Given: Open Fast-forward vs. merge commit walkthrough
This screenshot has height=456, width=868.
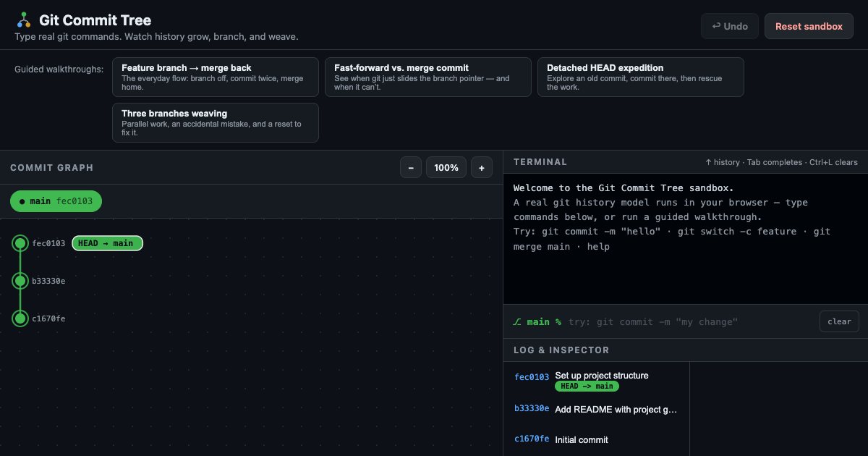Looking at the screenshot, I should [x=428, y=77].
